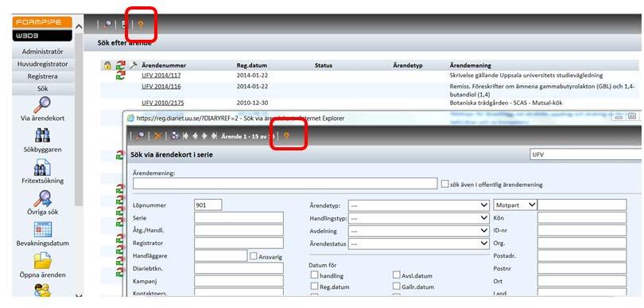
Task: Open Sökbyggaren binoculars icon
Action: click(x=42, y=136)
